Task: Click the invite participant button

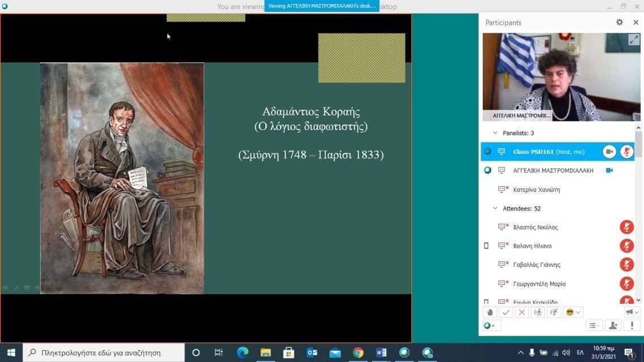Action: click(x=613, y=325)
